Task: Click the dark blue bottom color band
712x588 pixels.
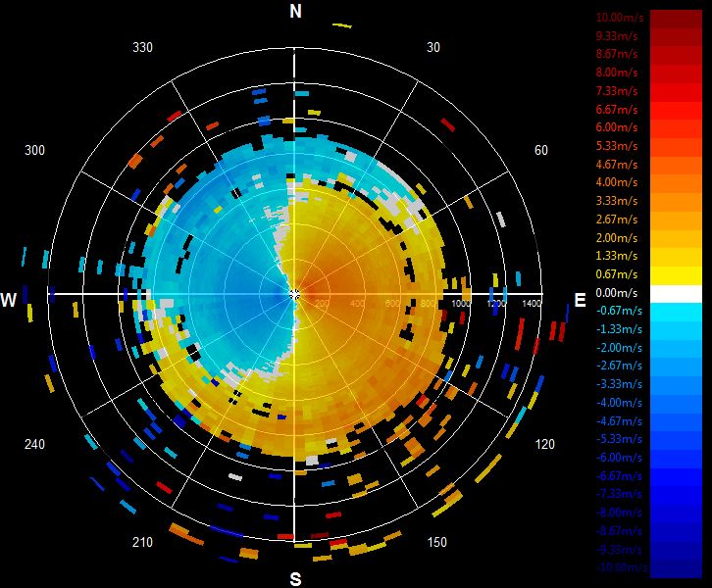Action: pos(676,569)
